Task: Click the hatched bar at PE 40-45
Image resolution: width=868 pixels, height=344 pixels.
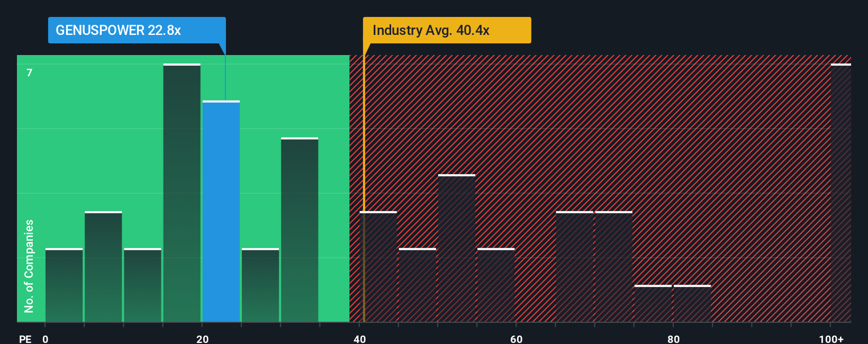Action: pos(378,266)
